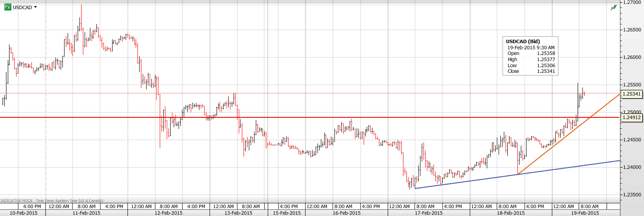Click the 1.24912 price level label
Screen dimensions: 644x216
(x=631, y=117)
